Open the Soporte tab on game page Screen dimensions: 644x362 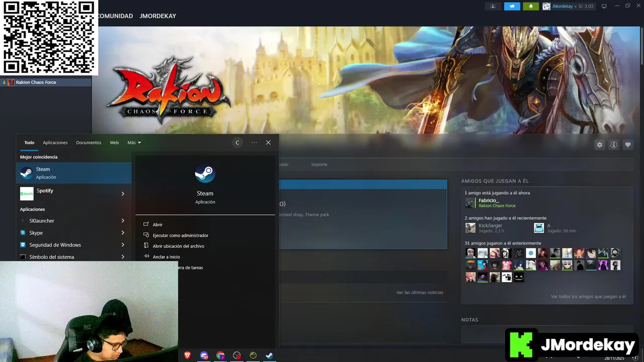(x=319, y=164)
